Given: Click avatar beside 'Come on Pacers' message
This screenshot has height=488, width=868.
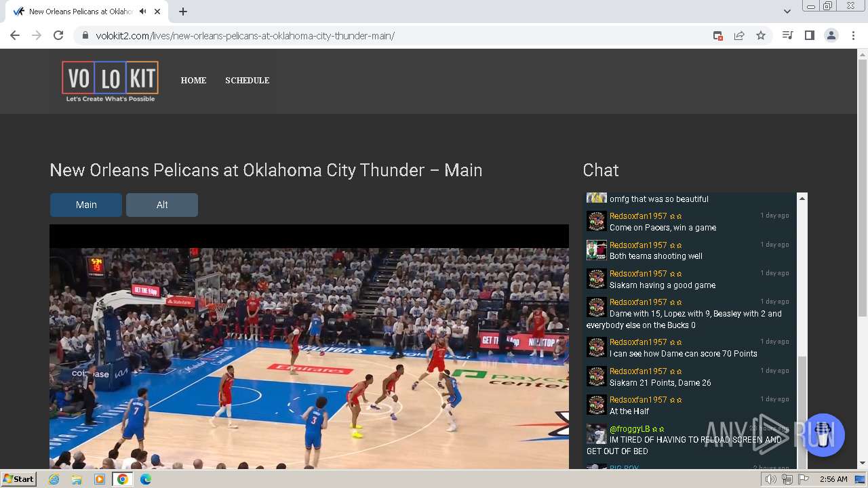Looking at the screenshot, I should [597, 221].
